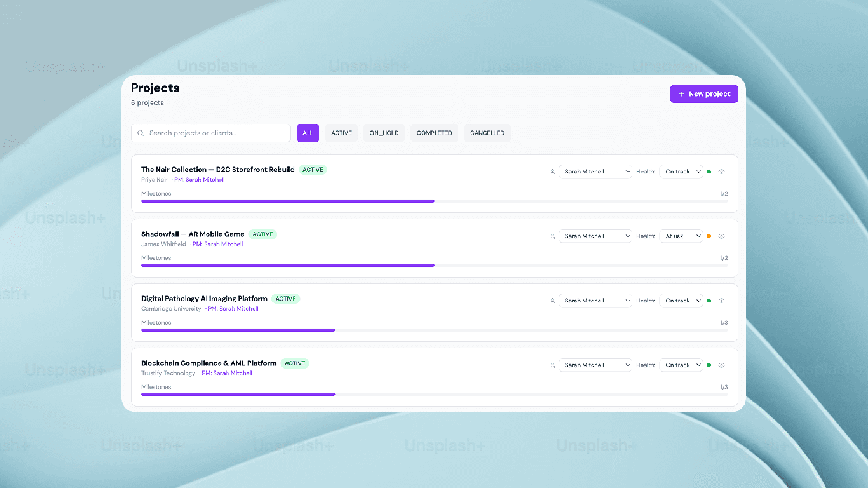Image resolution: width=868 pixels, height=488 pixels.
Task: Click the 1/3 milestone count for Blockchain Compliance
Action: coord(724,388)
